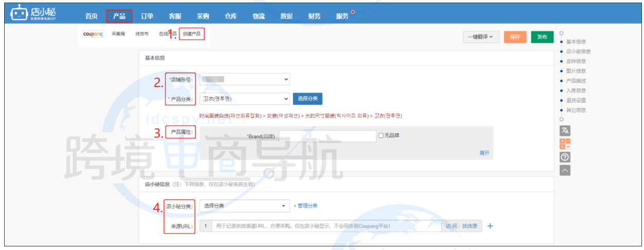Click the red notification dot beside 服务
The image size is (644, 250).
(x=353, y=11)
